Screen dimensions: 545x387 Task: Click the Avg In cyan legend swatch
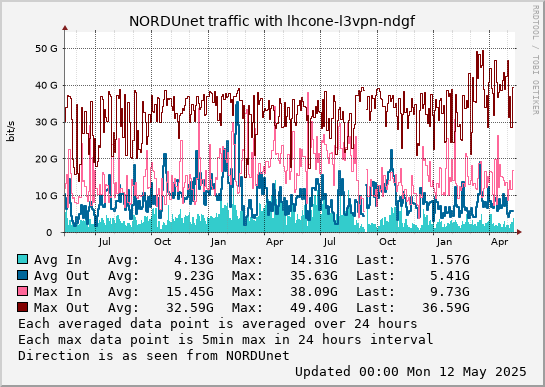pos(22,259)
